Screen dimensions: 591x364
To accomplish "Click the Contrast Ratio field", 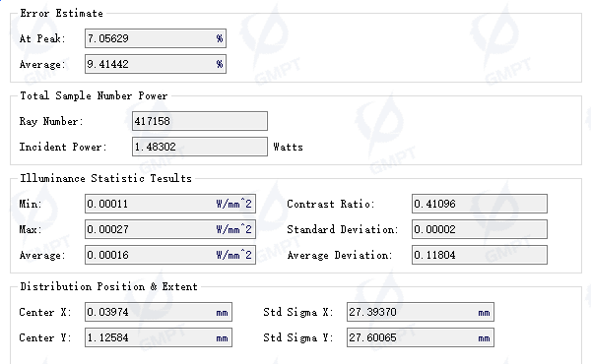I will pyautogui.click(x=480, y=204).
